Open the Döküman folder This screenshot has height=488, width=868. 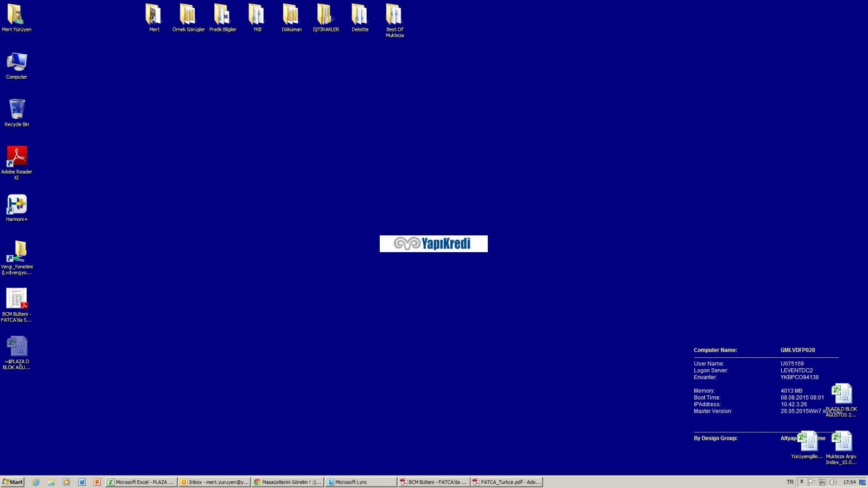(x=291, y=18)
